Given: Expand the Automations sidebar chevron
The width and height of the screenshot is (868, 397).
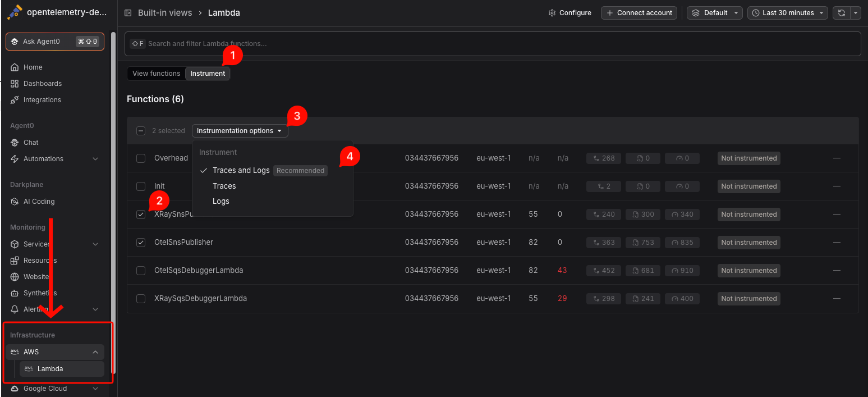Looking at the screenshot, I should [x=95, y=159].
